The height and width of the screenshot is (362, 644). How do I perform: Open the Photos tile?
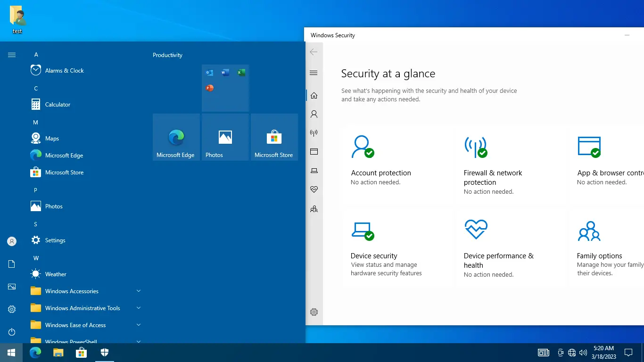pyautogui.click(x=225, y=137)
